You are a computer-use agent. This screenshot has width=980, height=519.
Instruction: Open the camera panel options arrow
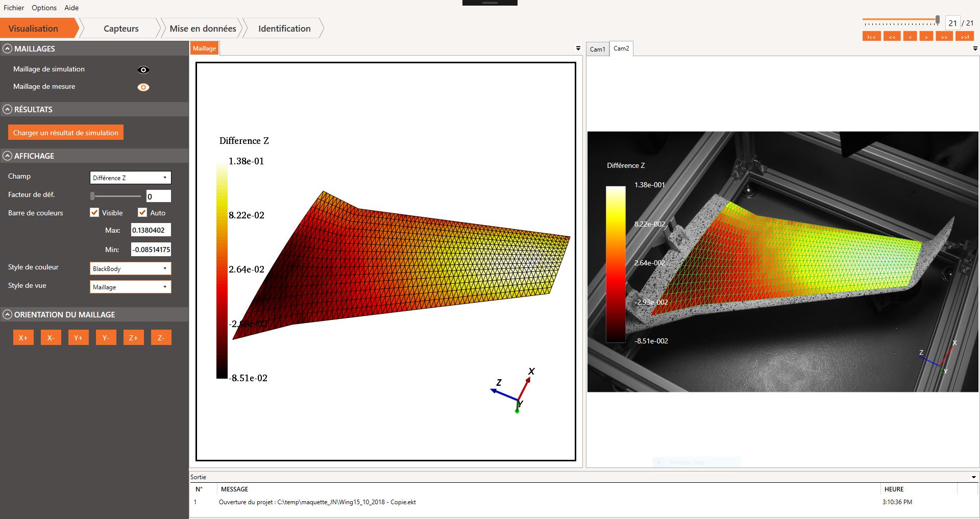975,48
